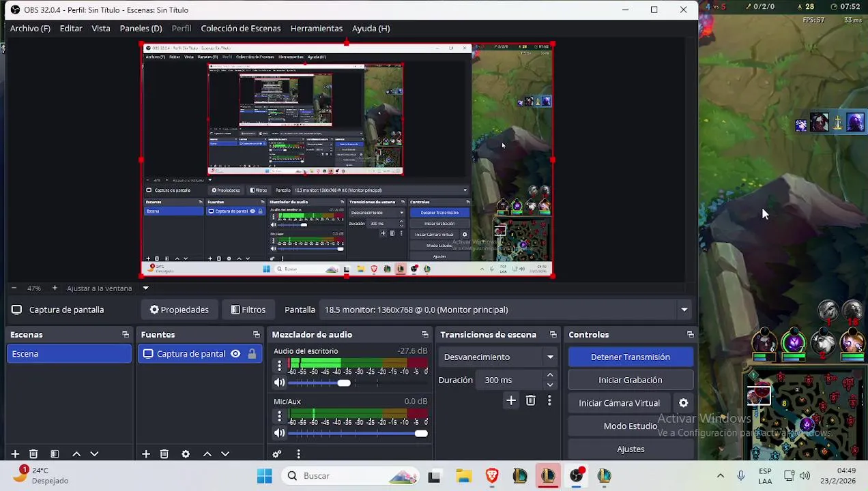Remove the selected source in Fuentes

point(164,454)
